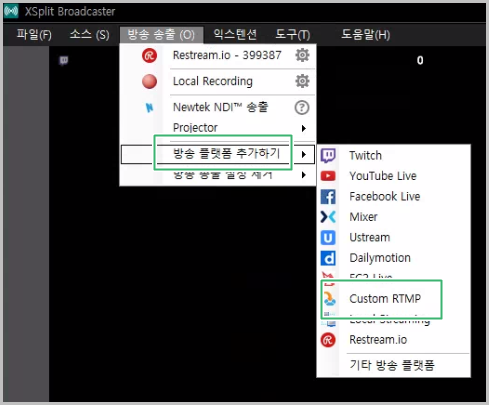Click the Twitch logo icon
Image resolution: width=489 pixels, height=405 pixels.
point(328,156)
